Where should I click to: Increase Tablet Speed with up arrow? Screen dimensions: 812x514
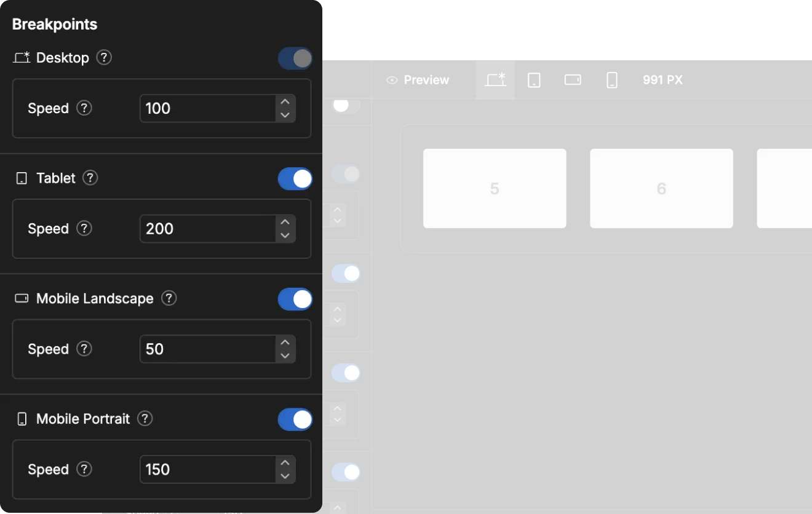(285, 223)
